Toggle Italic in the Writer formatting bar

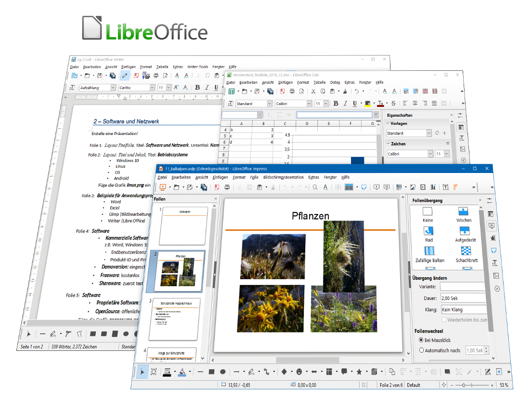tap(207, 88)
